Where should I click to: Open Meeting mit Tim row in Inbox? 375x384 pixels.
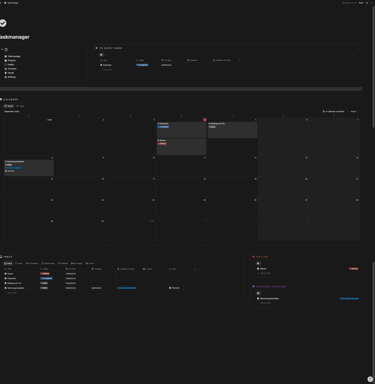coord(13,283)
